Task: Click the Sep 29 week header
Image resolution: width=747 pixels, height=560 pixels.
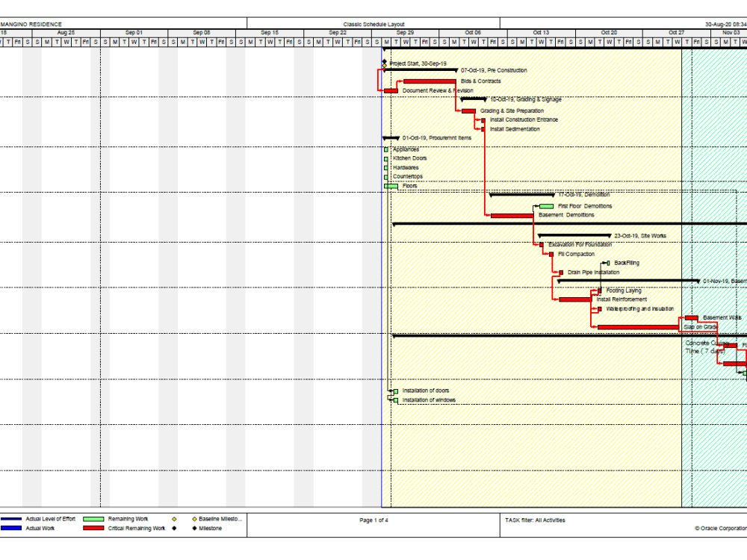Action: [x=405, y=33]
